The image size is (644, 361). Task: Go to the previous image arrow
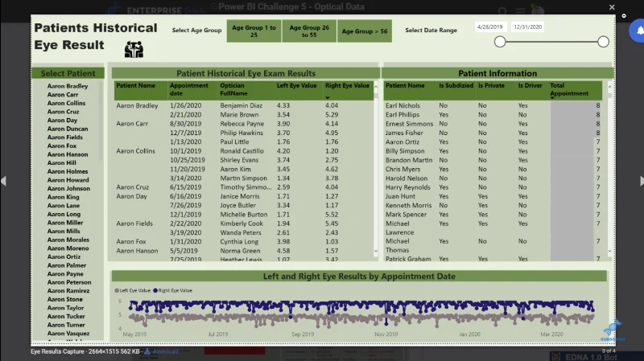[4, 181]
